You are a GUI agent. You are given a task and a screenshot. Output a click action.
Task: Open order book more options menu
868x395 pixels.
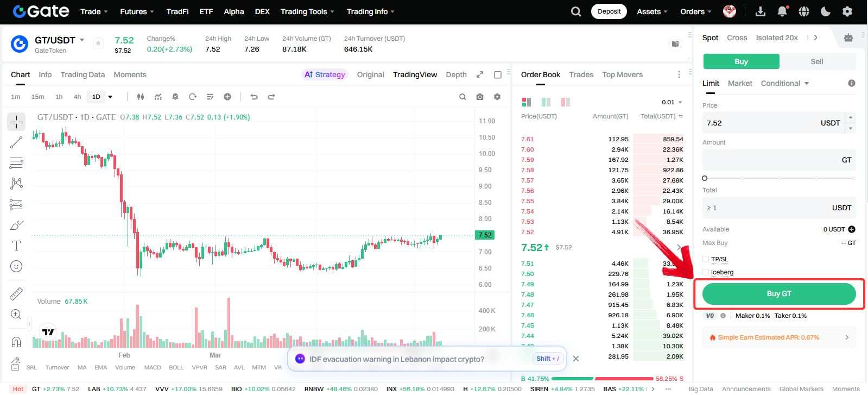[x=679, y=74]
